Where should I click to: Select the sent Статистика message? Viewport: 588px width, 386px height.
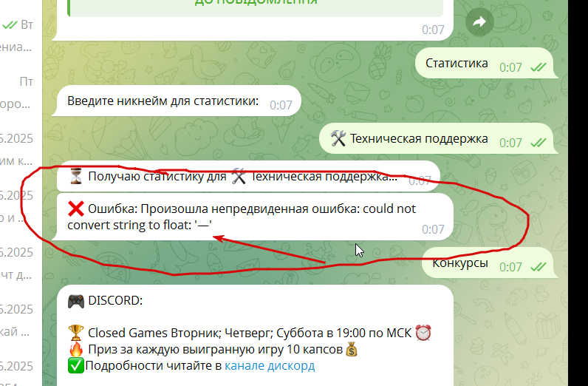click(x=484, y=63)
